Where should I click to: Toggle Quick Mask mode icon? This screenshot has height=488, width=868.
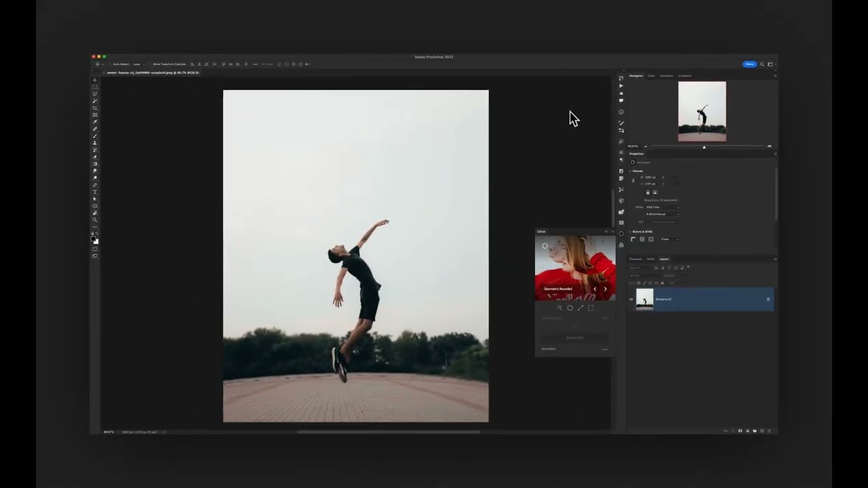(94, 249)
